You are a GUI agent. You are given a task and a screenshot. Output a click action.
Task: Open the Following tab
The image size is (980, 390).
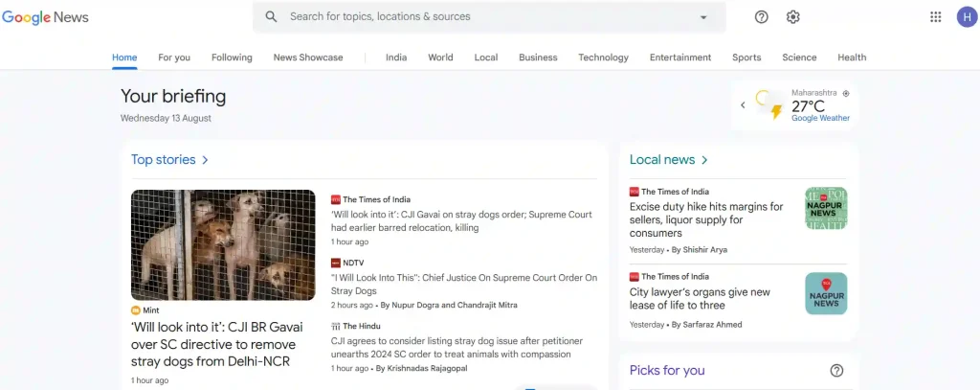tap(232, 57)
